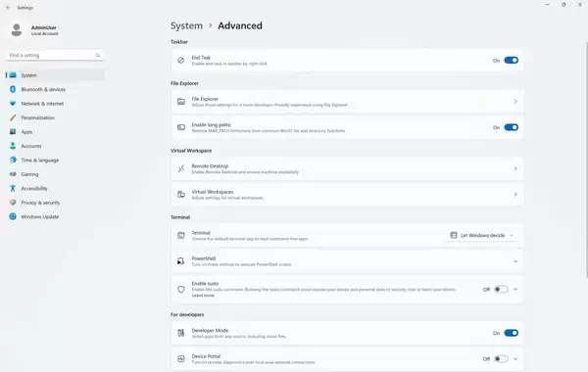Enable the Device Portal toggle

(x=501, y=359)
